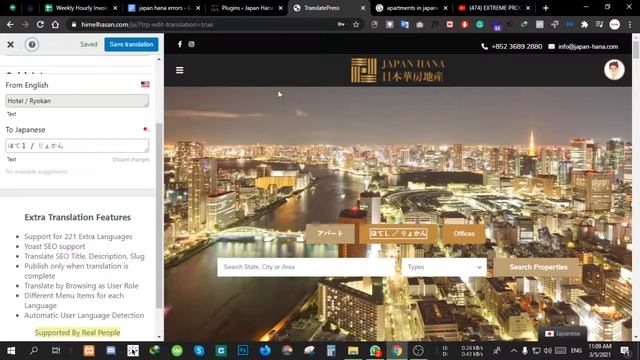The image size is (640, 360).
Task: Open the Instagram icon in site header
Action: point(191,44)
